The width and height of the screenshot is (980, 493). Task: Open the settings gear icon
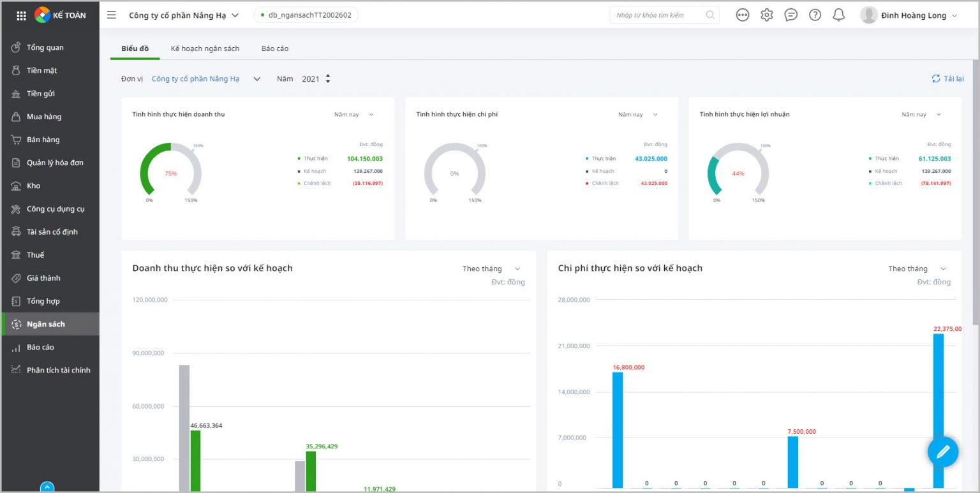[766, 15]
